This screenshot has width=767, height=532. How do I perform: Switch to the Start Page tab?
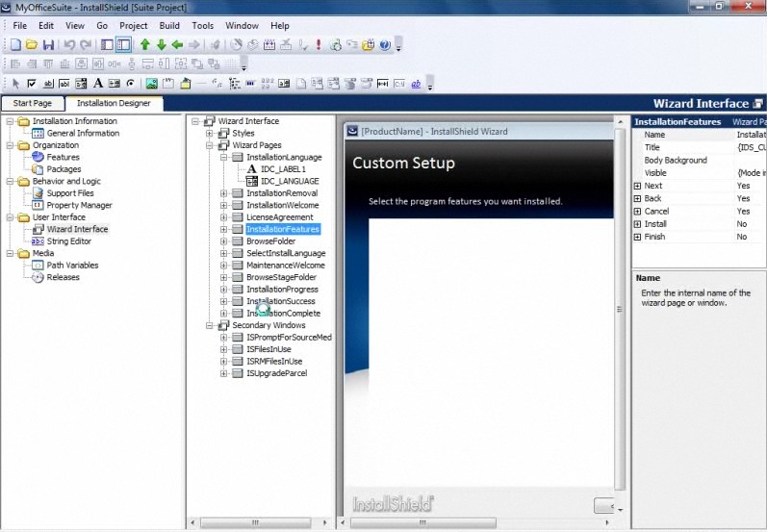[32, 103]
